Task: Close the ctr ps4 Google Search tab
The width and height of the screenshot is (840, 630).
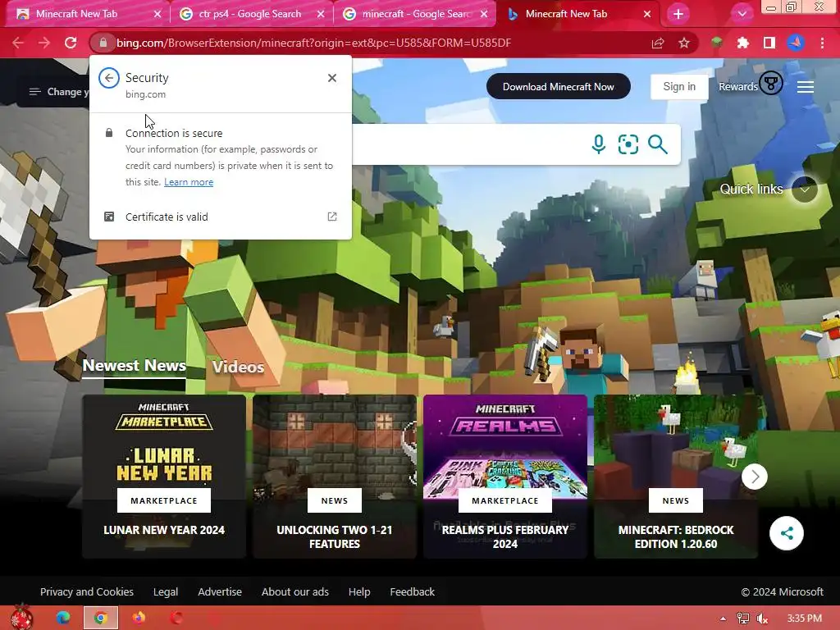Action: coord(321,14)
